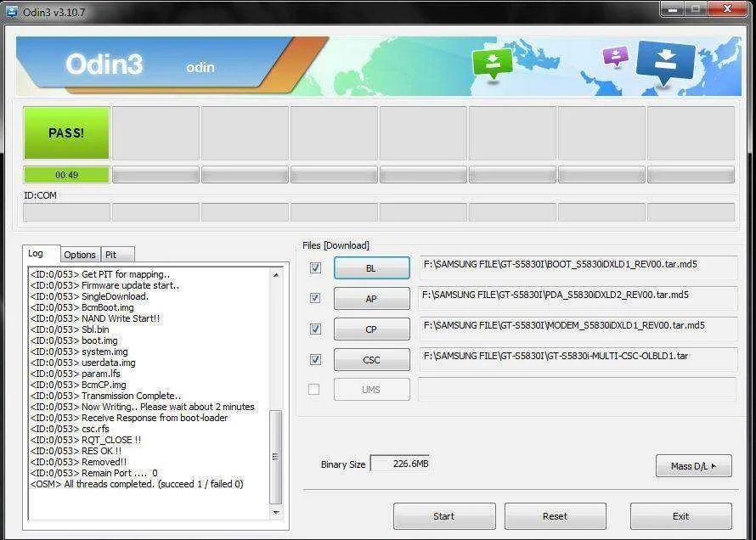
Task: Click the green PASS! status box
Action: click(x=66, y=133)
